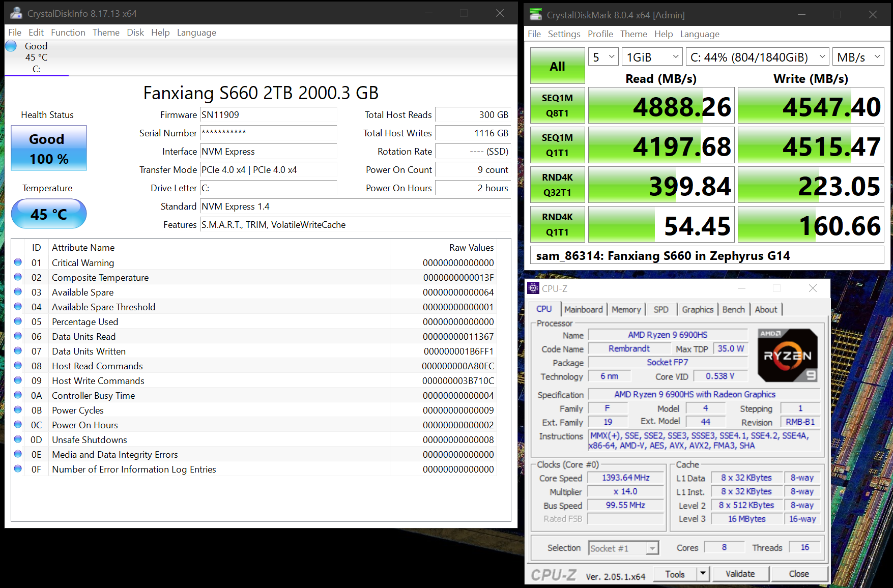Open Help menu in CrystalDiskMark
The image size is (893, 588).
click(x=664, y=34)
